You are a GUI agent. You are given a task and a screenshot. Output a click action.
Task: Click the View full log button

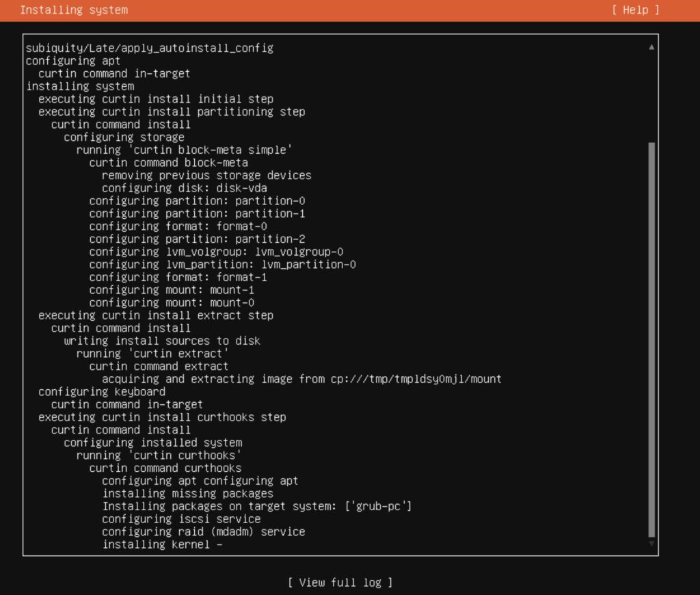(x=340, y=582)
